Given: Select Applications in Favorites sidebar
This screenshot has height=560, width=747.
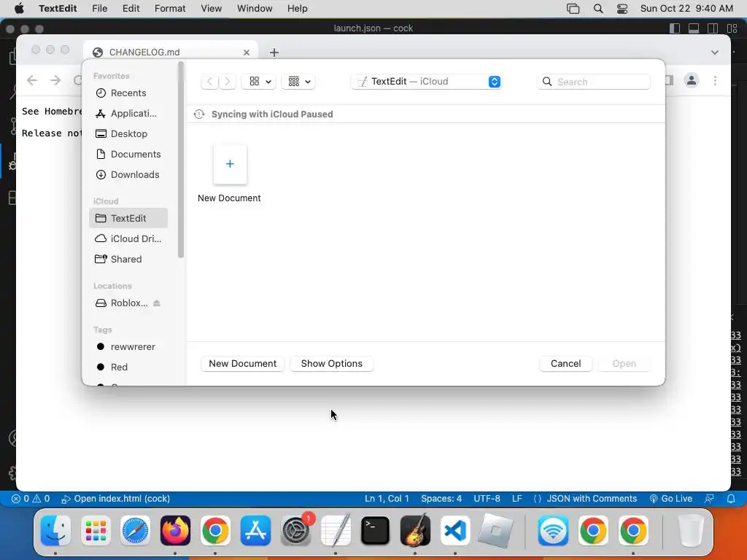Looking at the screenshot, I should click(128, 113).
